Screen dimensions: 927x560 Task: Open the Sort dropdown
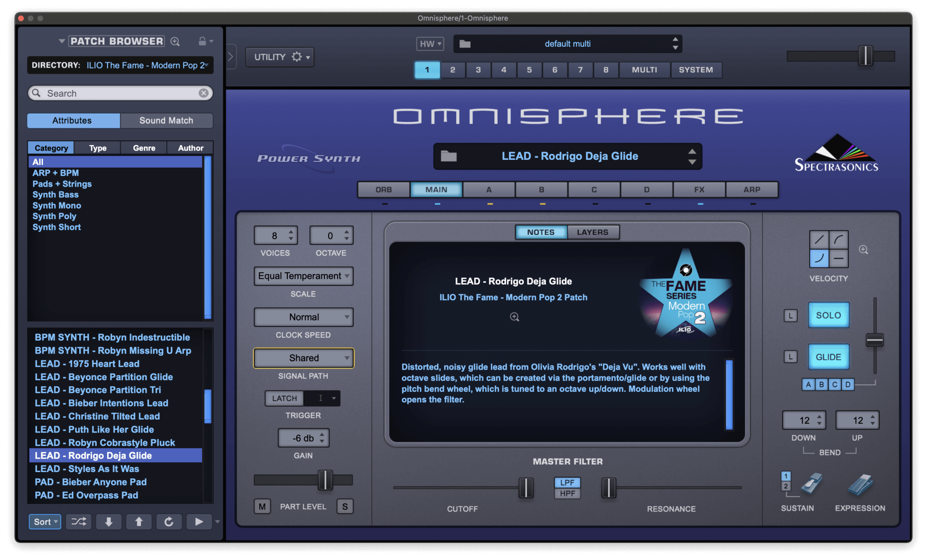click(x=45, y=522)
